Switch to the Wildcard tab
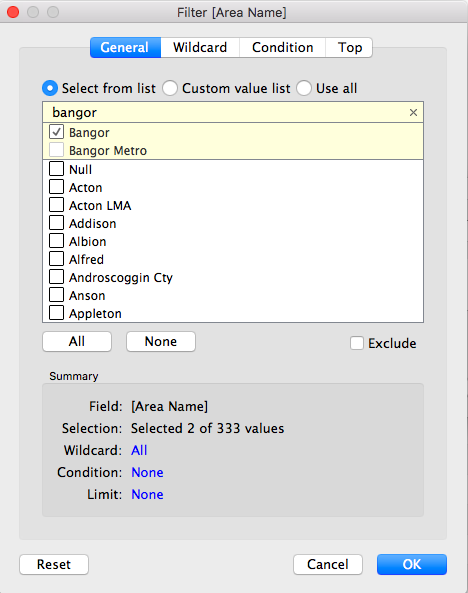 click(200, 48)
